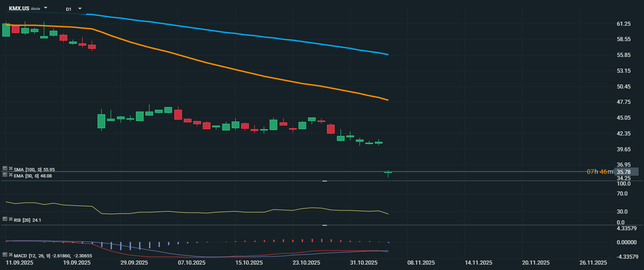Click the 61.25 price axis label
The width and height of the screenshot is (644, 270).
[x=624, y=23]
